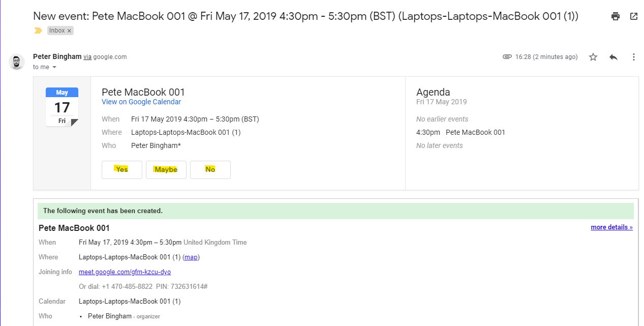Image resolution: width=644 pixels, height=326 pixels.
Task: Remove the Inbox label with the x
Action: coord(69,30)
